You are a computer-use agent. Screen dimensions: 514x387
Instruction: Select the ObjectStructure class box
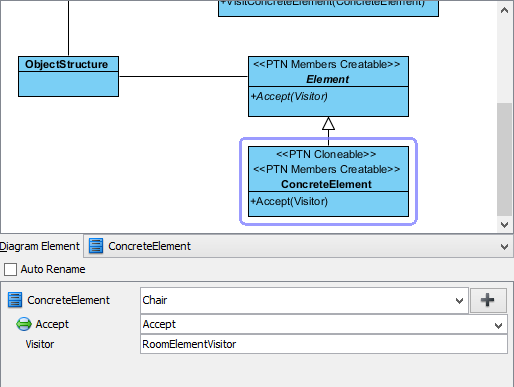click(x=68, y=77)
